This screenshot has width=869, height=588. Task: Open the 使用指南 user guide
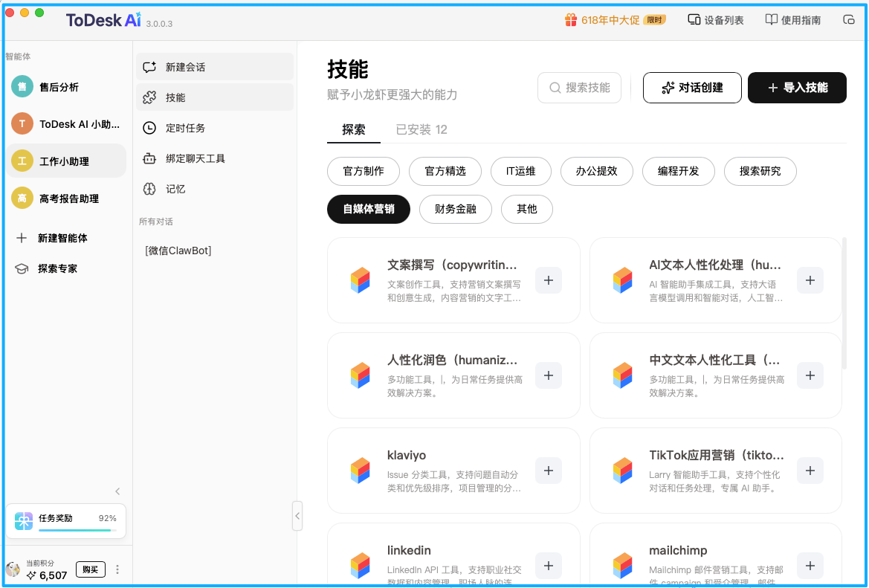tap(792, 20)
